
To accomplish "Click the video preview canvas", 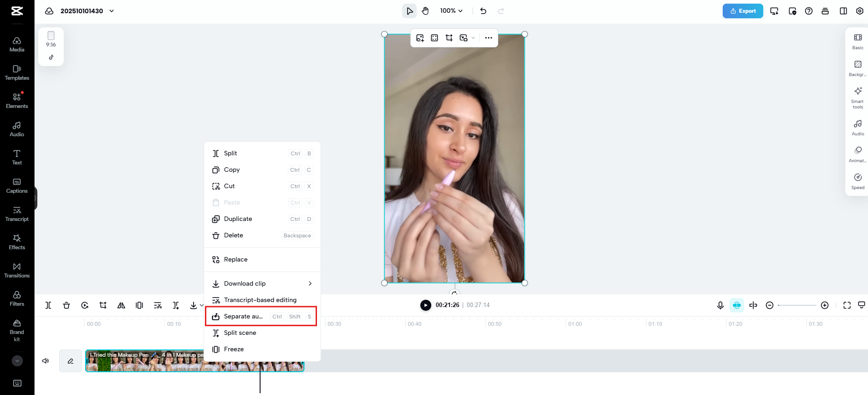I will (454, 159).
